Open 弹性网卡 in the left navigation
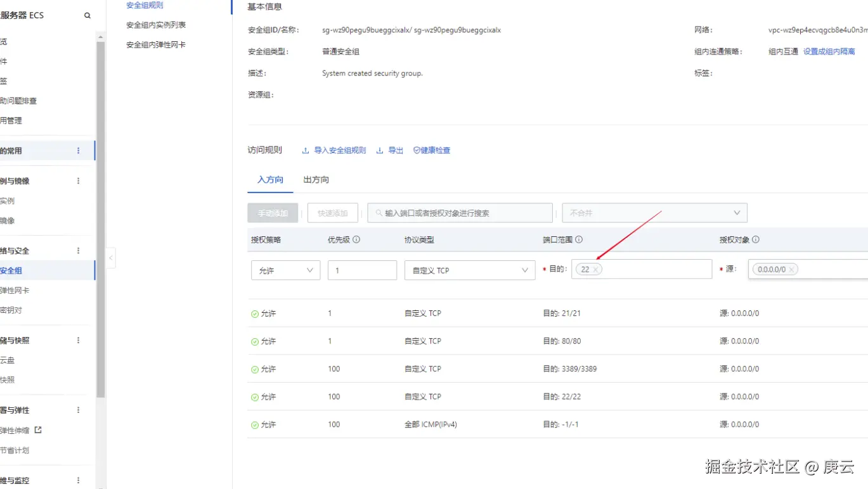Image resolution: width=868 pixels, height=489 pixels. coord(15,291)
